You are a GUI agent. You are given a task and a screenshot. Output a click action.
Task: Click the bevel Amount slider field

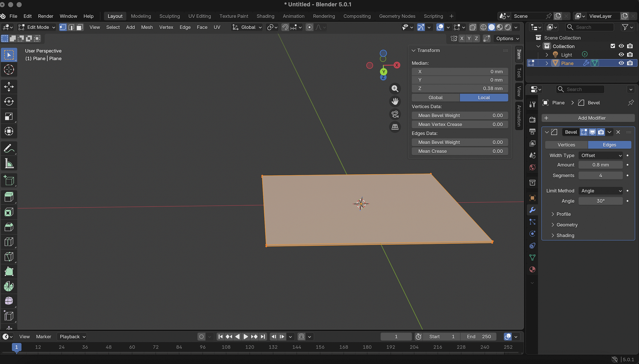pyautogui.click(x=600, y=165)
